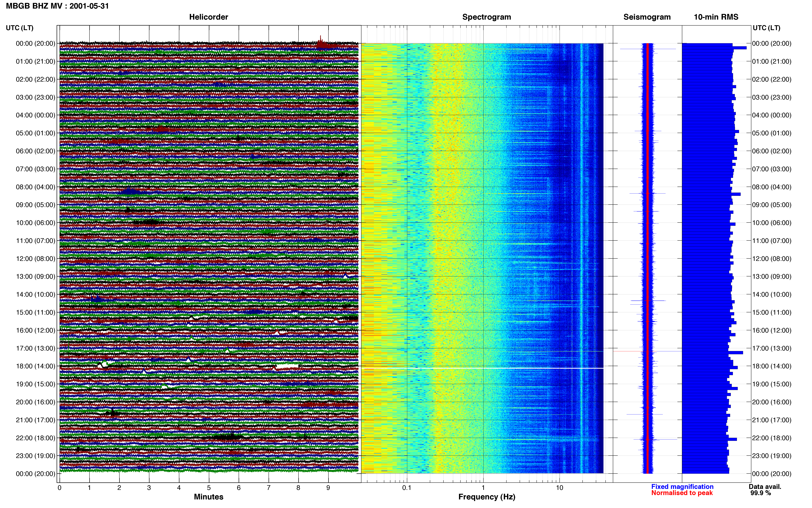Click RMS-side time label '23:00 (19:00)'
The height and width of the screenshot is (508, 812).
[772, 456]
